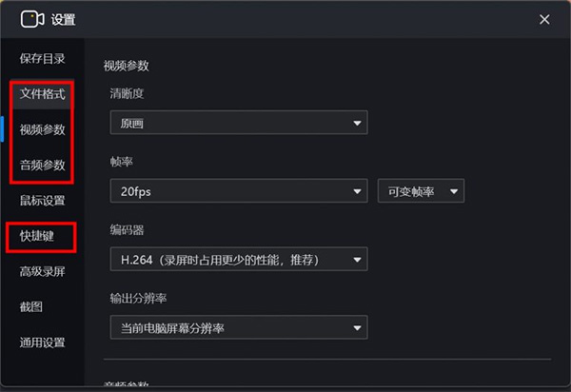The image size is (571, 392).
Task: Click the 设置 window title text
Action: click(64, 20)
